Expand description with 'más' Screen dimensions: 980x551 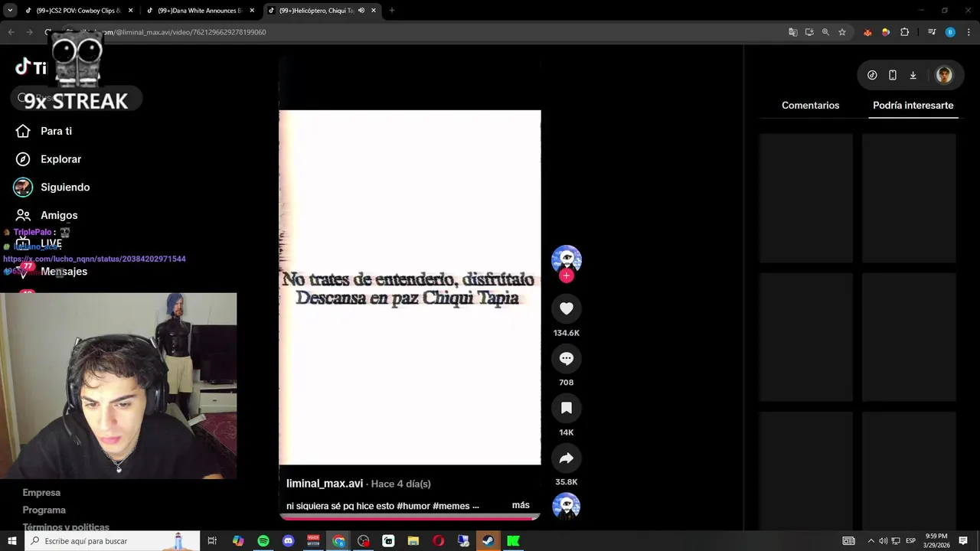click(x=521, y=505)
